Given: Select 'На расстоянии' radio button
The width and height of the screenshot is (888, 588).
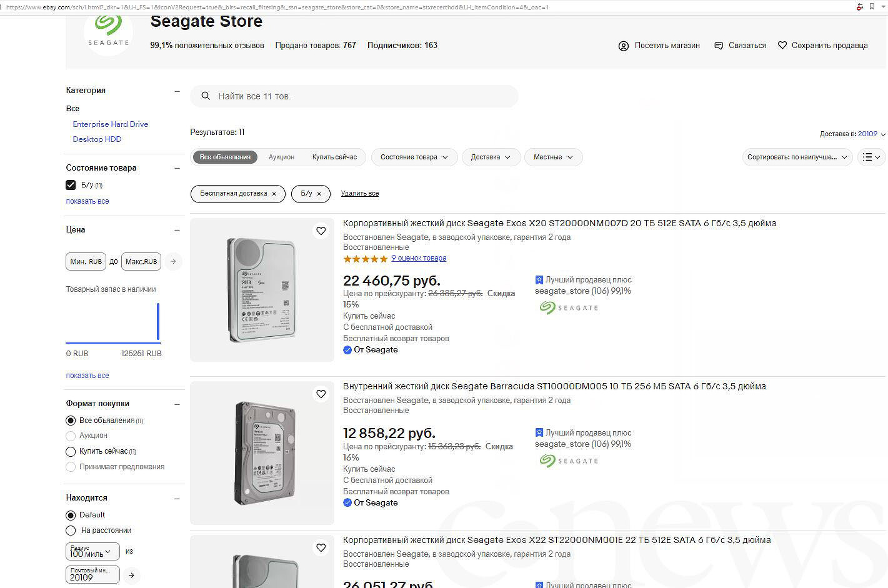Looking at the screenshot, I should click(71, 531).
